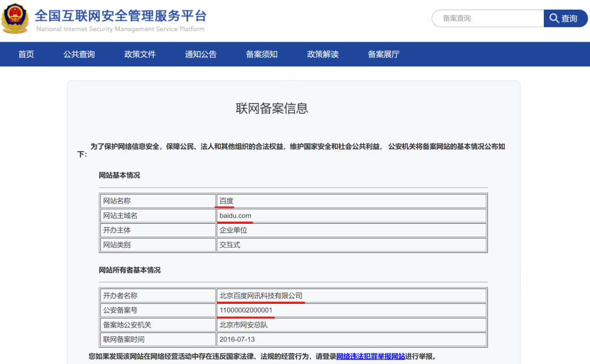The height and width of the screenshot is (364, 590).
Task: Click the police emblem logo
Action: click(x=15, y=18)
